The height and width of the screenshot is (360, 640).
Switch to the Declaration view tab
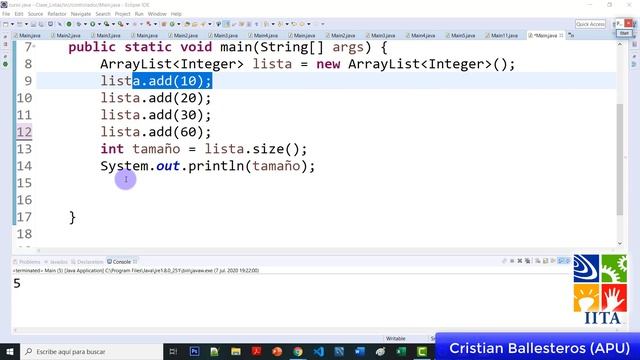point(87,262)
